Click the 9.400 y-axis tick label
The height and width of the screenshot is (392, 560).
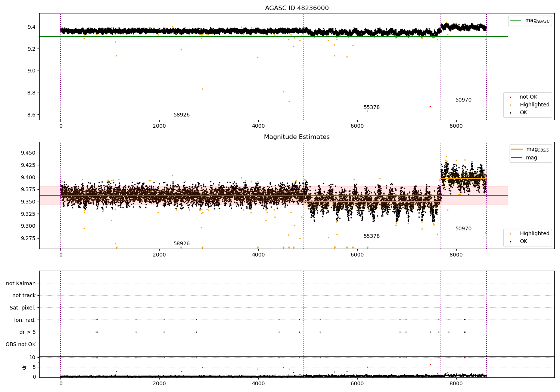[x=28, y=177]
